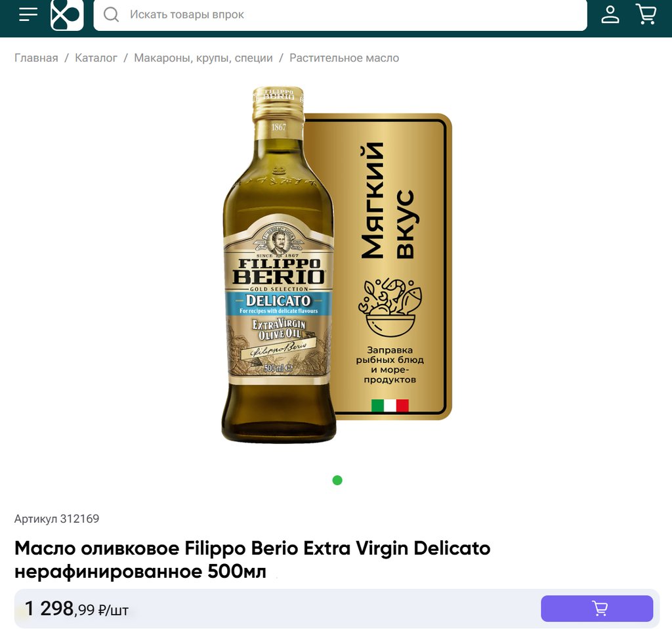Viewport: 672px width, 629px height.
Task: Navigate to 'Каталог' breadcrumb
Action: (96, 58)
